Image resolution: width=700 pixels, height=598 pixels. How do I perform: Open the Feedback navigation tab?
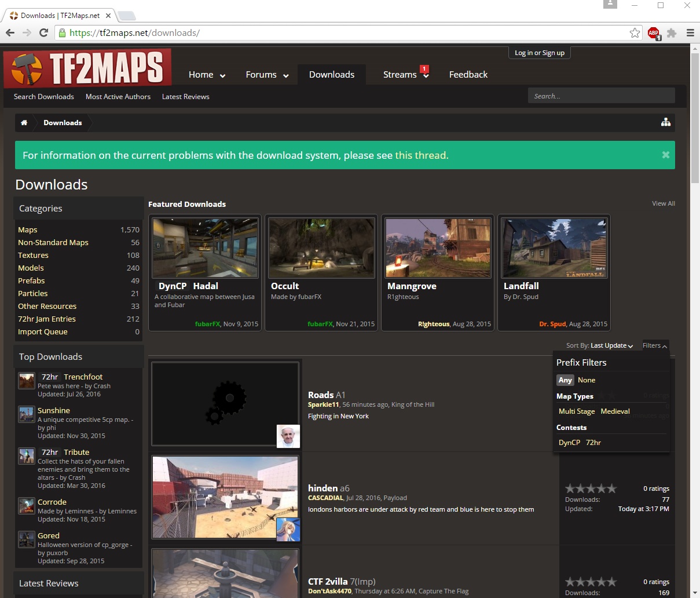(468, 75)
